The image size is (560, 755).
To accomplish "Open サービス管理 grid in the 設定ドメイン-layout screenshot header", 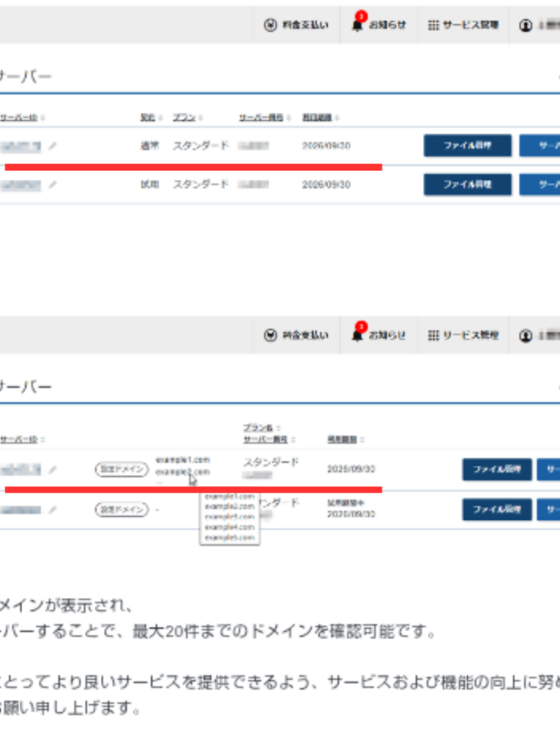I will [x=463, y=335].
